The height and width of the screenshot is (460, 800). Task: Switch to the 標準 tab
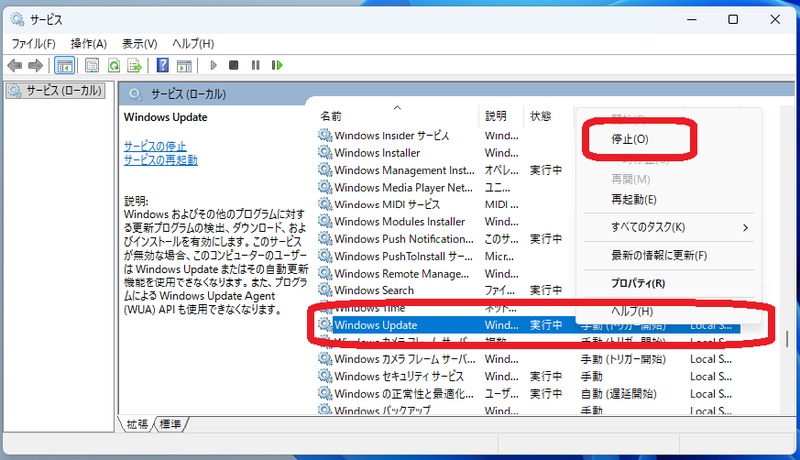coord(170,424)
